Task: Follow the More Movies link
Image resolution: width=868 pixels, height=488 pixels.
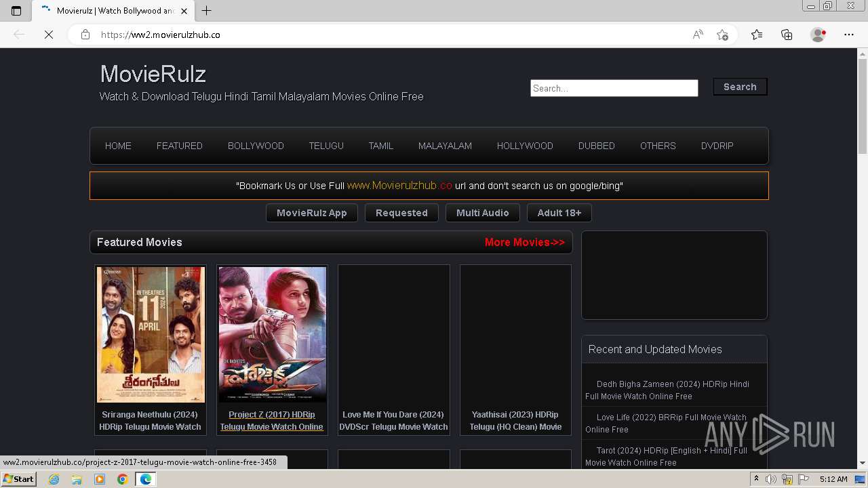Action: click(x=525, y=242)
